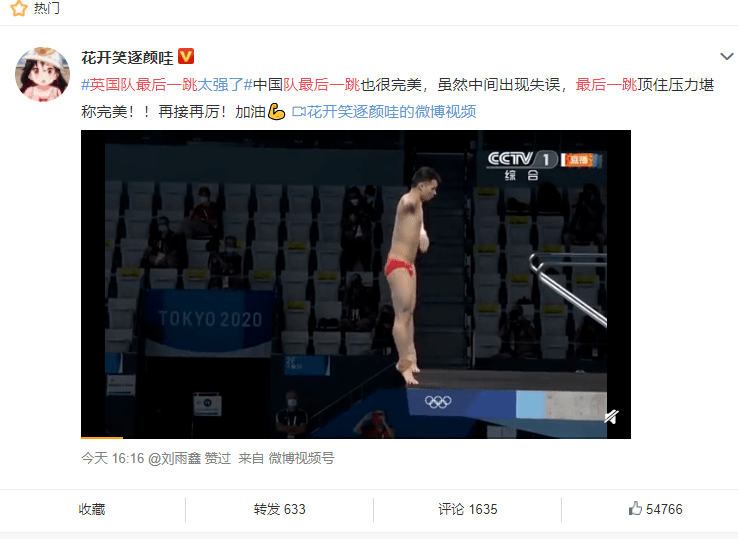Screen dimensions: 738x539
Task: Click 转发 633 repost button
Action: (x=280, y=509)
